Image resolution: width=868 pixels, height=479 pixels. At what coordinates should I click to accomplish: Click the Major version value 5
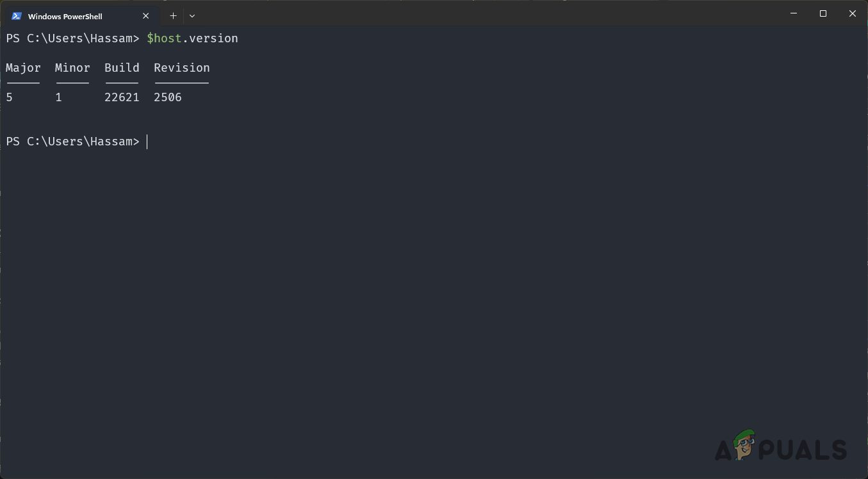(9, 97)
